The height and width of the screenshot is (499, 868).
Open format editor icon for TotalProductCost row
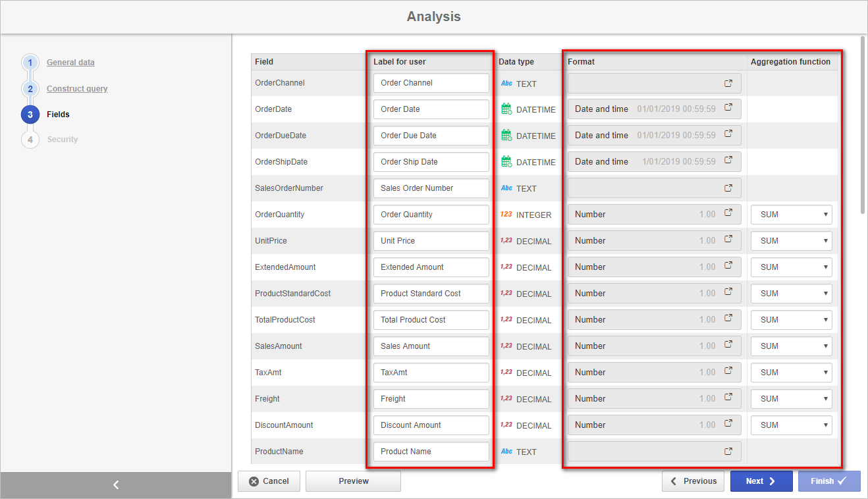[x=728, y=319]
